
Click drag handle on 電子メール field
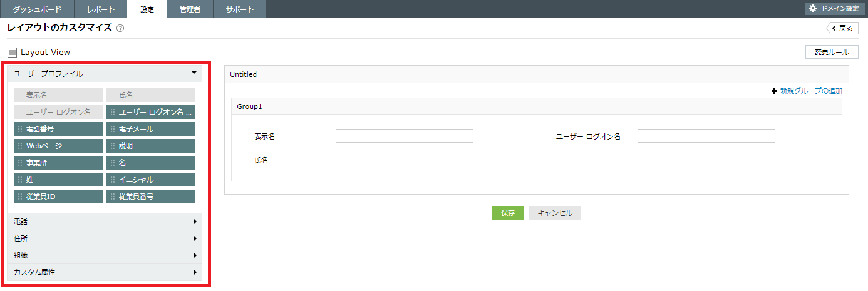[x=113, y=129]
